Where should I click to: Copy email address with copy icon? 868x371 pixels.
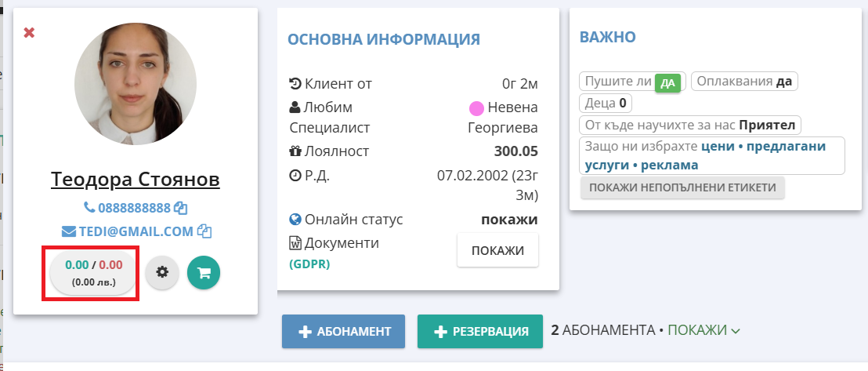[204, 231]
